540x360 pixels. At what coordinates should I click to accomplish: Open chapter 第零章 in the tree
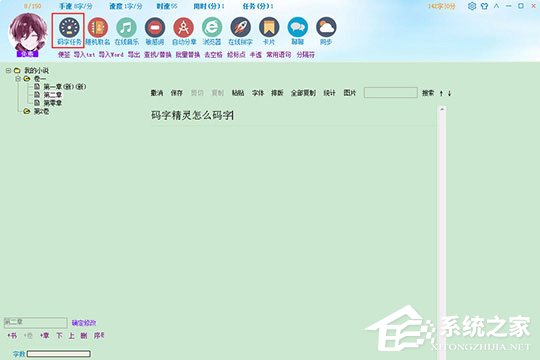click(52, 103)
